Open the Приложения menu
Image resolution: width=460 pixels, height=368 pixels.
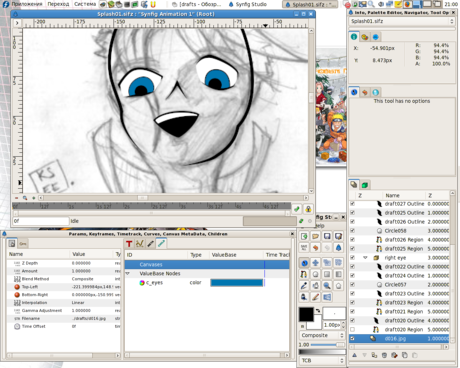[27, 4]
